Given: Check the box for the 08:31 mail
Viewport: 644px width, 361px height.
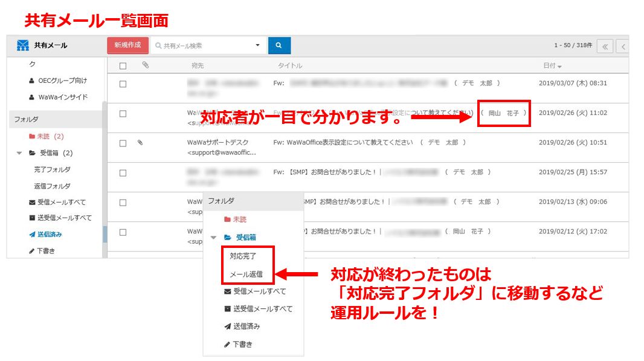Looking at the screenshot, I should tap(123, 84).
